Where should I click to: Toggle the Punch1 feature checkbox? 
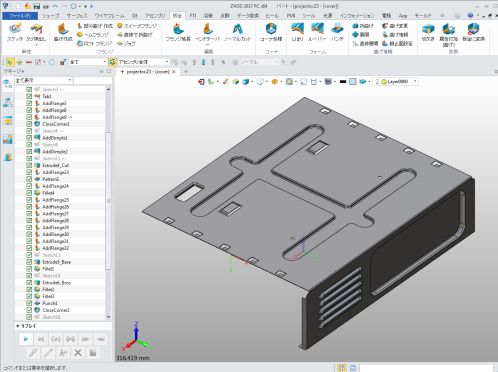[29, 303]
